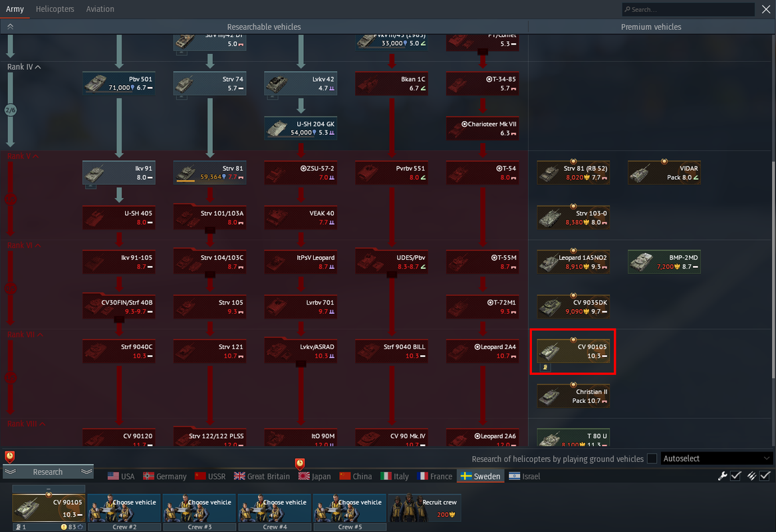Click the premium Strv 81 (RB 52) icon
The height and width of the screenshot is (532, 776).
[x=549, y=173]
